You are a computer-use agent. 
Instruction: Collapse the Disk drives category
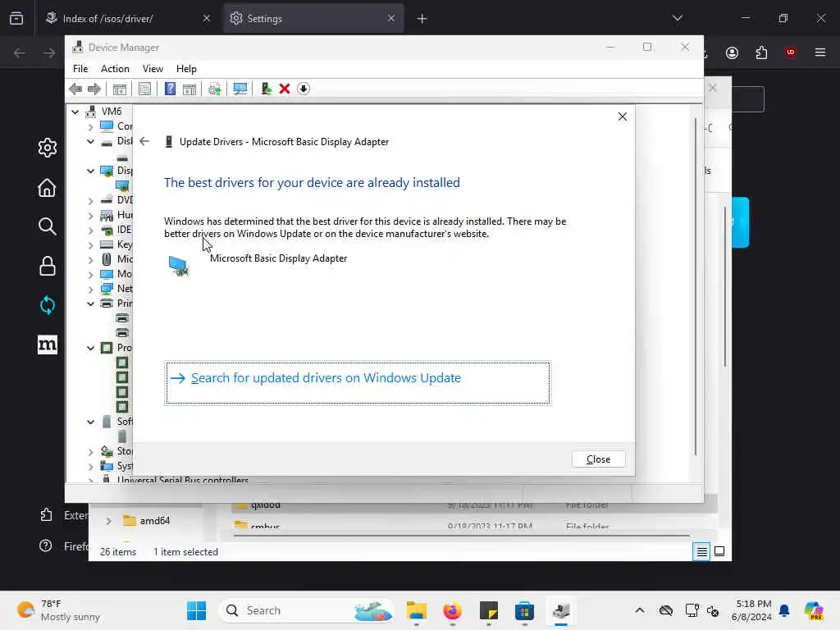(x=90, y=141)
